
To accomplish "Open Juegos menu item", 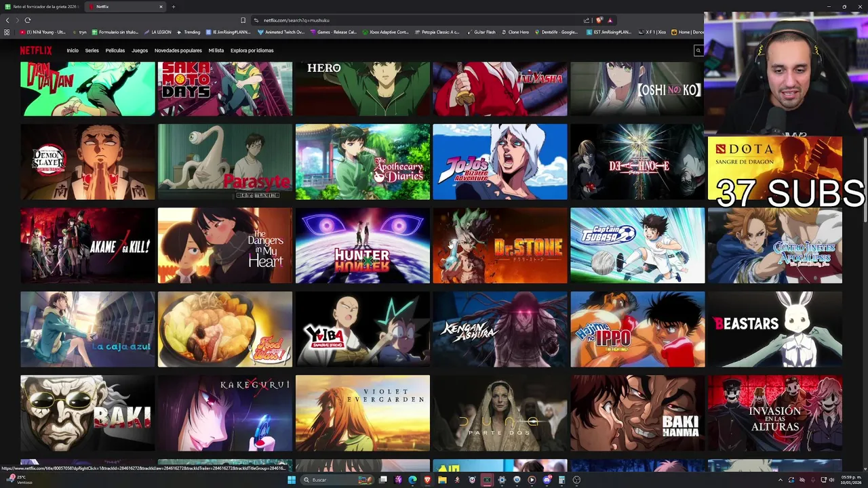I will coord(140,50).
